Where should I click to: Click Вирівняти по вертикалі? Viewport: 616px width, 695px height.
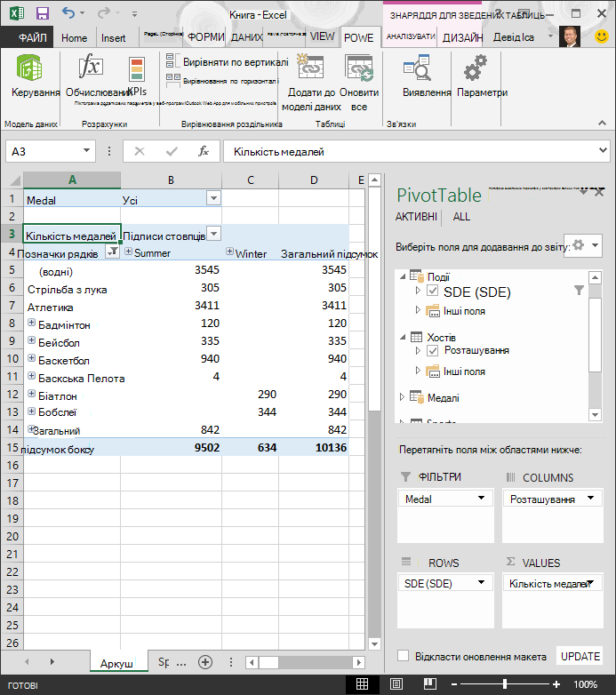pos(228,61)
